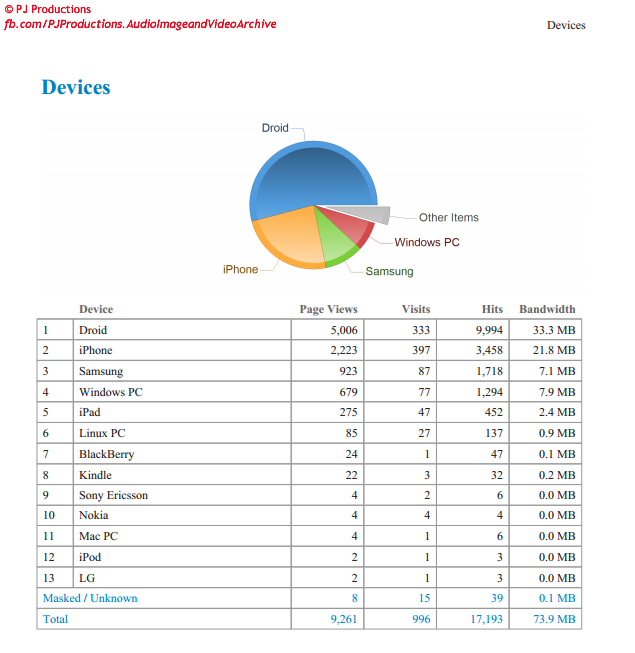Viewport: 635px width, 653px height.
Task: Click the Sony Ericsson device cell
Action: point(115,495)
